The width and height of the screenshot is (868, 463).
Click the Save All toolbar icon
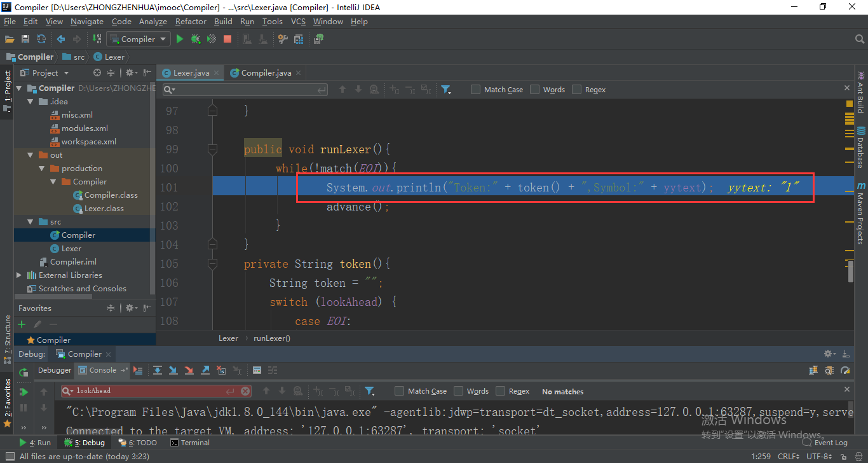coord(26,39)
